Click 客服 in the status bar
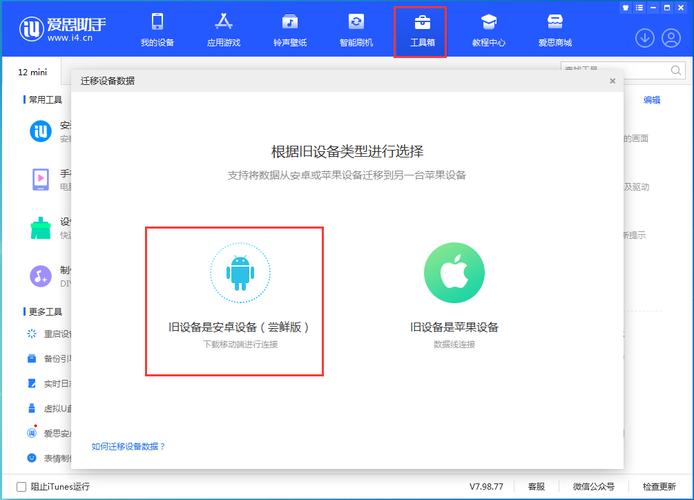694x500 pixels. coord(537,487)
